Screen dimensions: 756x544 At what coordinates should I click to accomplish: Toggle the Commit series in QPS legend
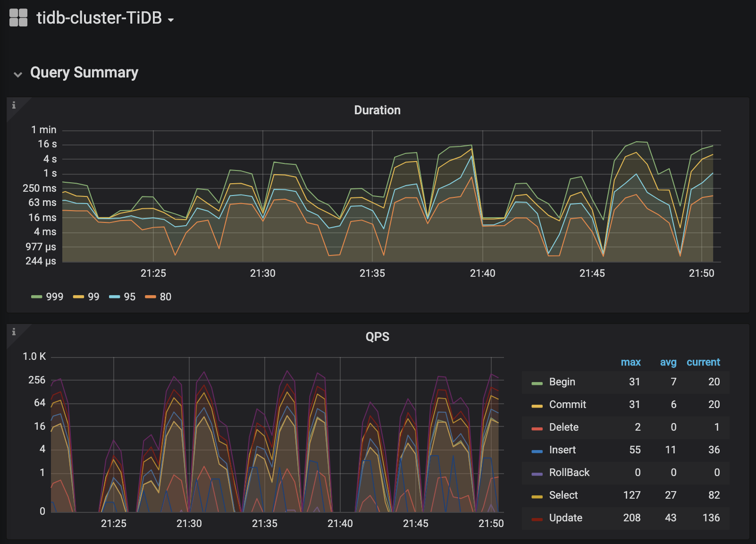pyautogui.click(x=568, y=404)
